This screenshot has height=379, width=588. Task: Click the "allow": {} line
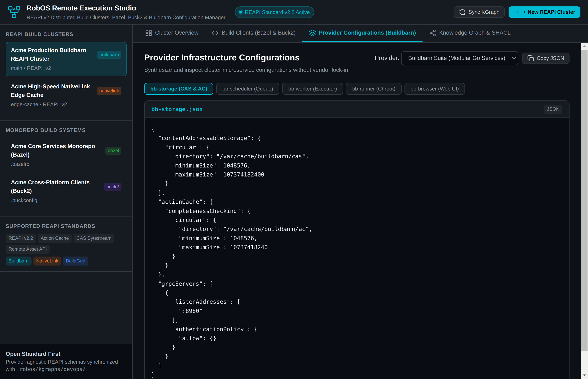coord(197,338)
